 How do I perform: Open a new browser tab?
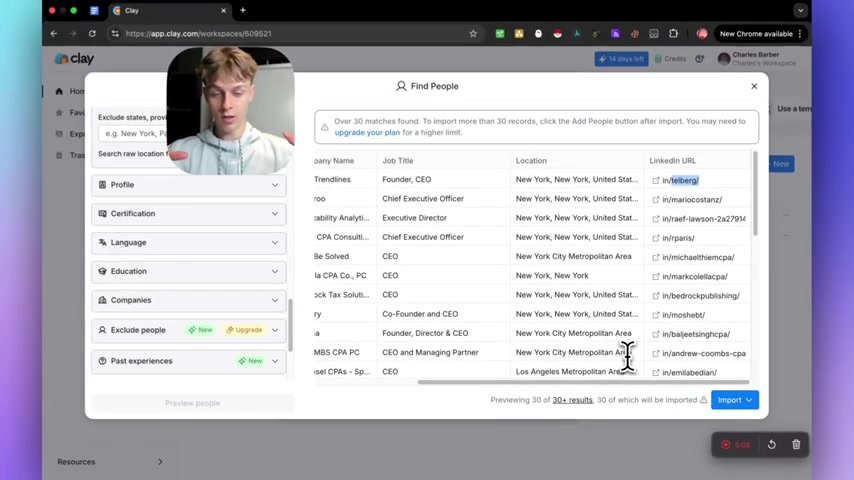243,10
